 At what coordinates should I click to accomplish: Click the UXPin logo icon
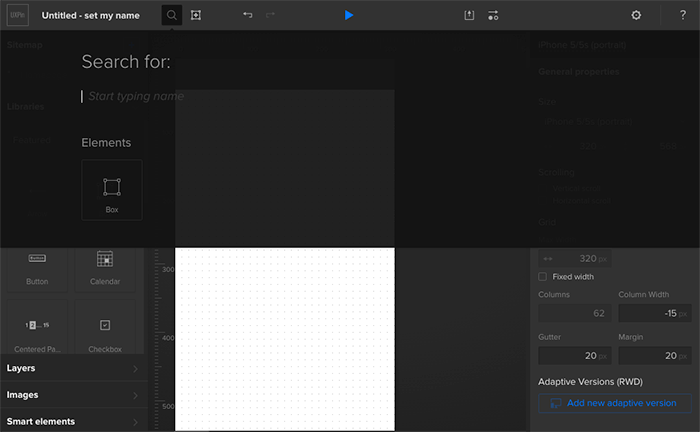[x=17, y=15]
